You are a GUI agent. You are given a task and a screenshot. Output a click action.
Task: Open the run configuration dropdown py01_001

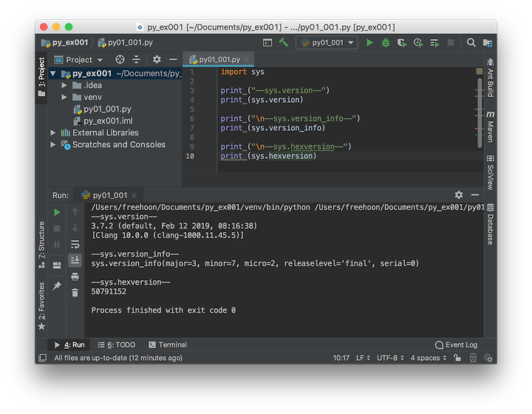coord(327,43)
